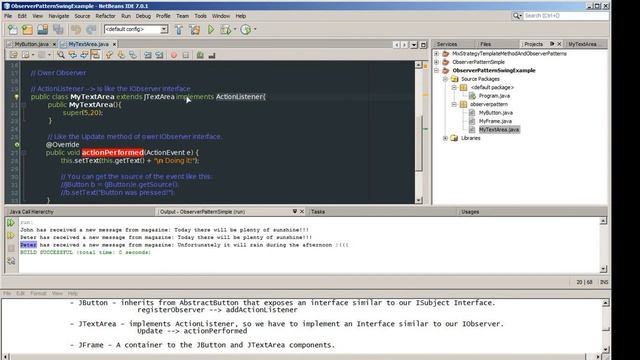
Task: Click the editor Last Edit icon
Action: point(13,55)
